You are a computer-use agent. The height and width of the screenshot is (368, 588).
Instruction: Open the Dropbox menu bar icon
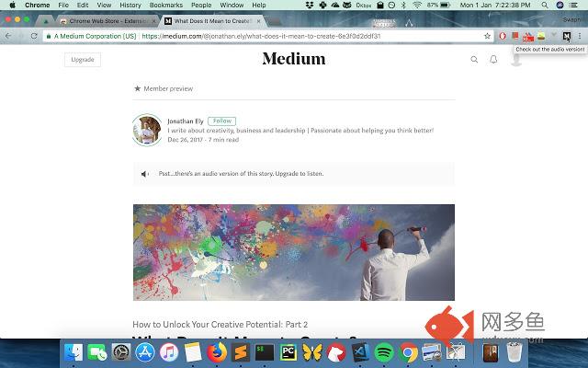click(x=310, y=5)
